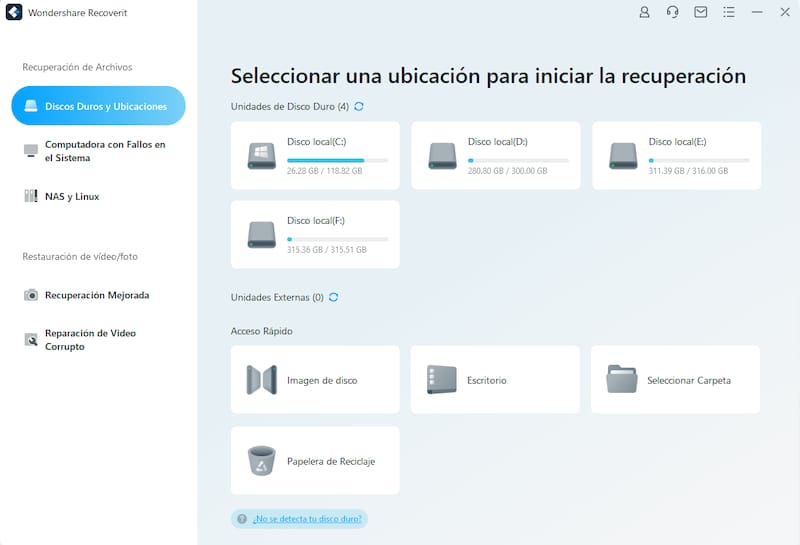Refresh the Unidades Externas list
This screenshot has height=545, width=800.
click(x=333, y=297)
